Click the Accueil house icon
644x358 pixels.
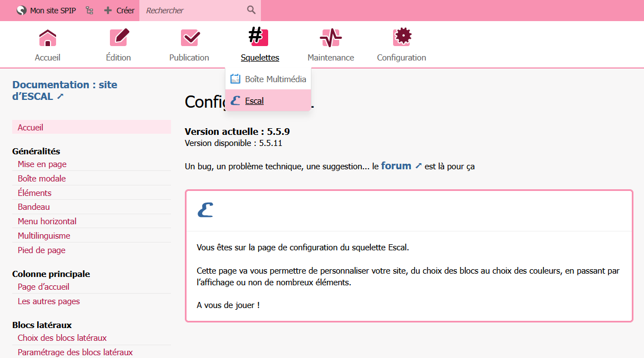[x=48, y=38]
